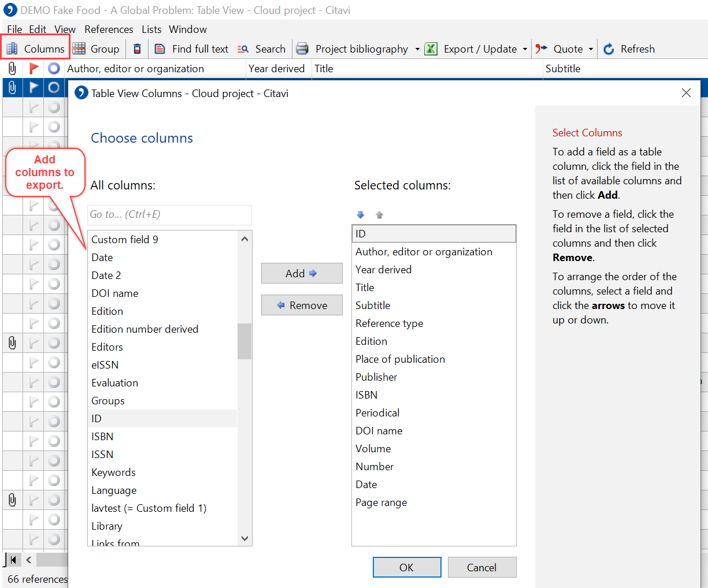
Task: Click the Go to search field
Action: pyautogui.click(x=169, y=215)
